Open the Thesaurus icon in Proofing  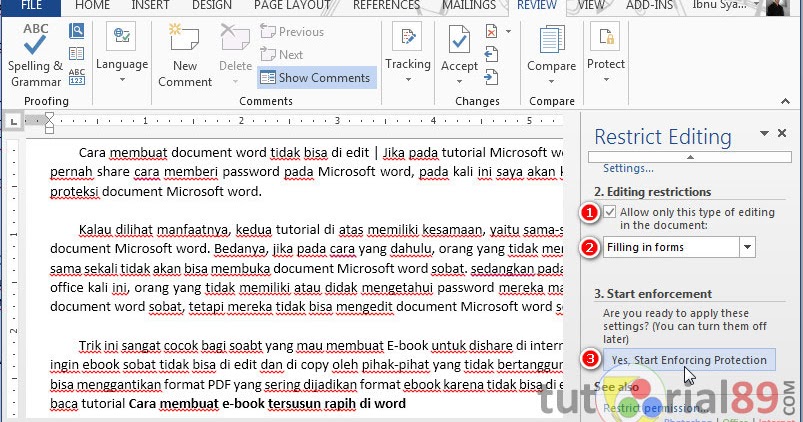coord(77,54)
